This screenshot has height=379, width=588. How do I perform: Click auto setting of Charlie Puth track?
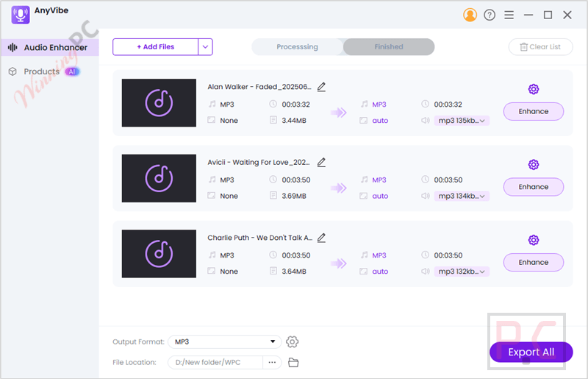point(380,272)
